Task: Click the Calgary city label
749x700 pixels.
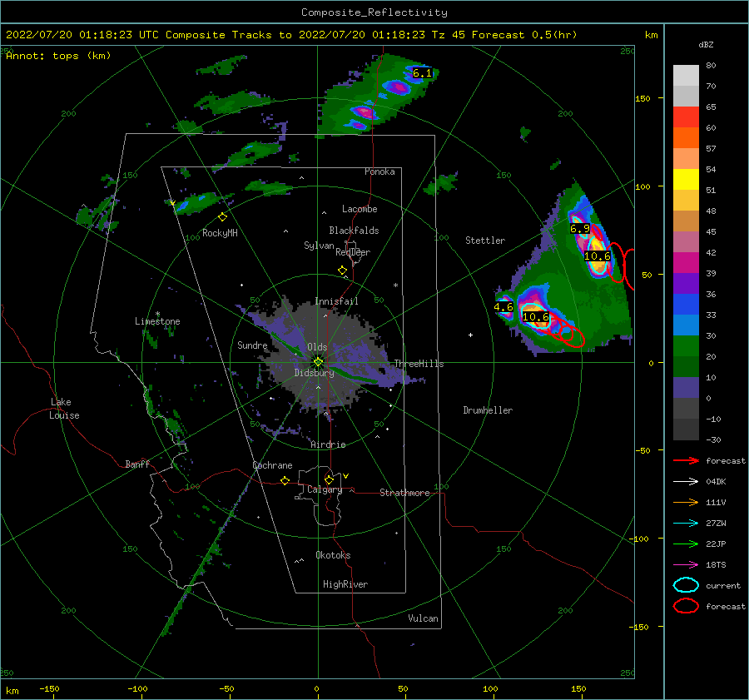Action: pyautogui.click(x=325, y=489)
